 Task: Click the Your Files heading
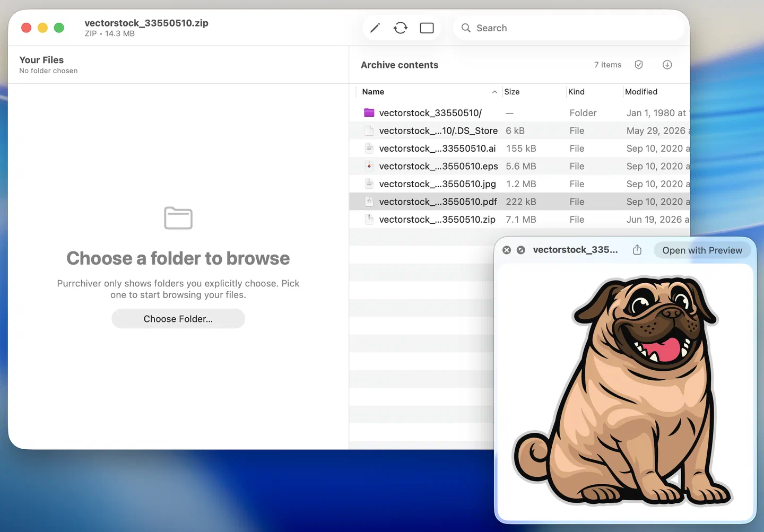[41, 60]
